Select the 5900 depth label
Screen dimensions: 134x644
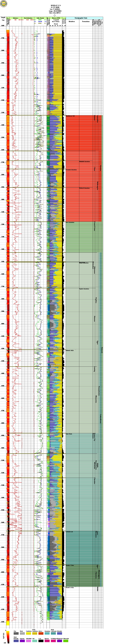point(3,560)
